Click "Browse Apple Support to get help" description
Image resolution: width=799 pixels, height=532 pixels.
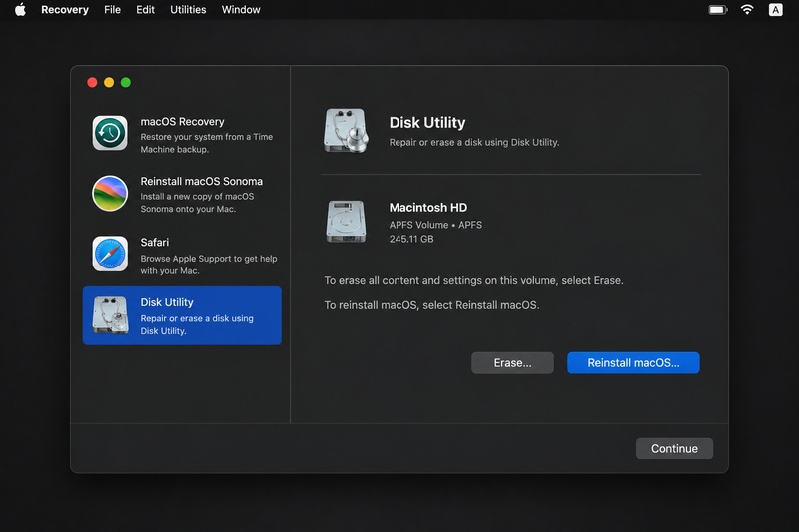pos(209,265)
